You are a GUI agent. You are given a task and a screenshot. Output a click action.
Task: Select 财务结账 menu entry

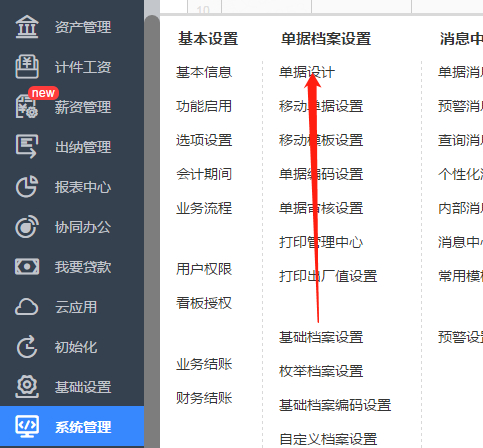(204, 398)
